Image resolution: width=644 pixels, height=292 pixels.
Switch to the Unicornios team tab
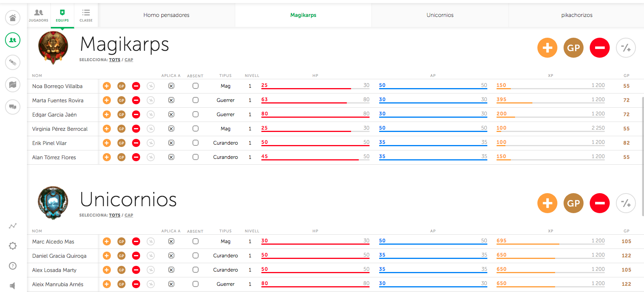440,15
